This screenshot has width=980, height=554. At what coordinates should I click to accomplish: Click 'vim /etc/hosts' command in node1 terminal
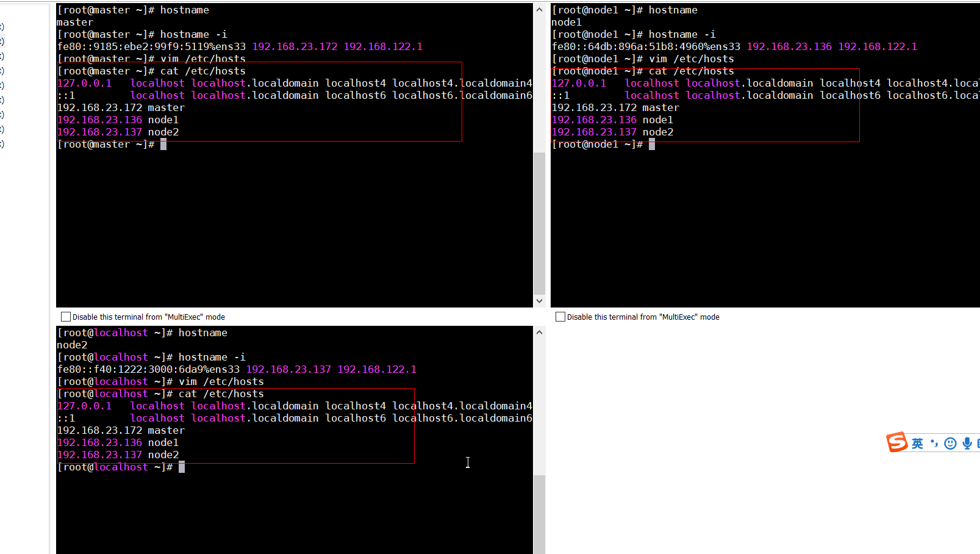(692, 59)
